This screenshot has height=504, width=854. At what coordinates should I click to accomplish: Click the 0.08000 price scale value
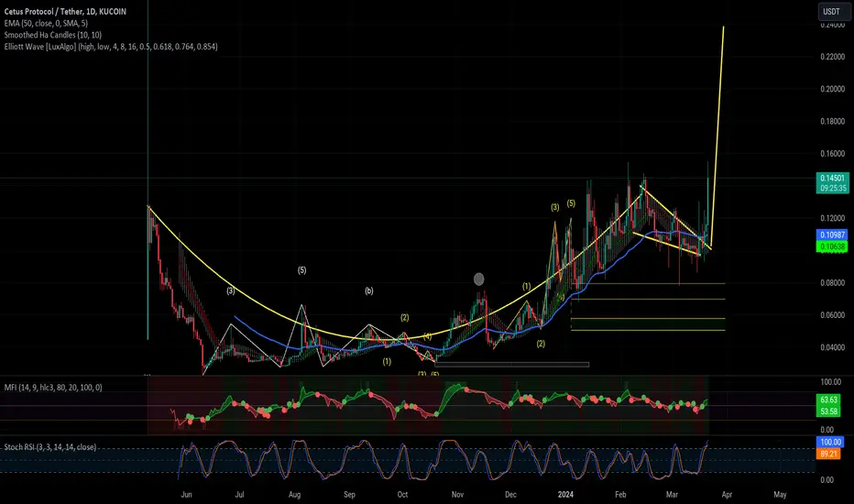click(x=833, y=283)
